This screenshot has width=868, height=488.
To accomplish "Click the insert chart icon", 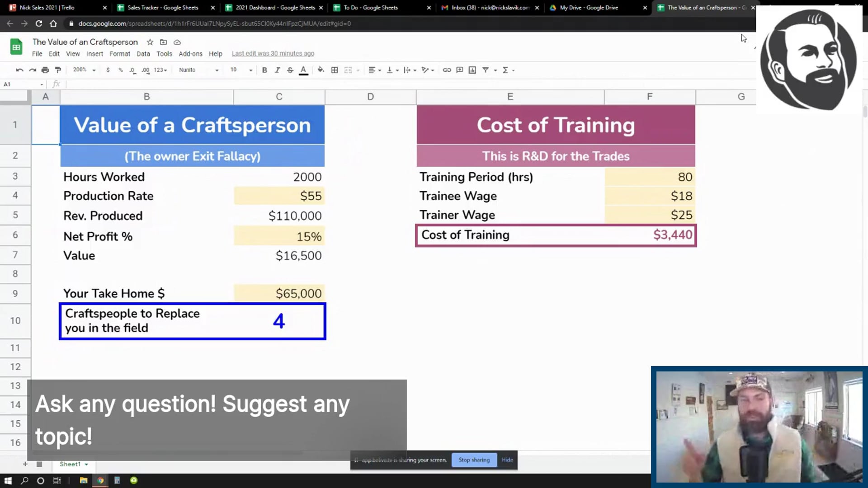I will click(x=472, y=70).
